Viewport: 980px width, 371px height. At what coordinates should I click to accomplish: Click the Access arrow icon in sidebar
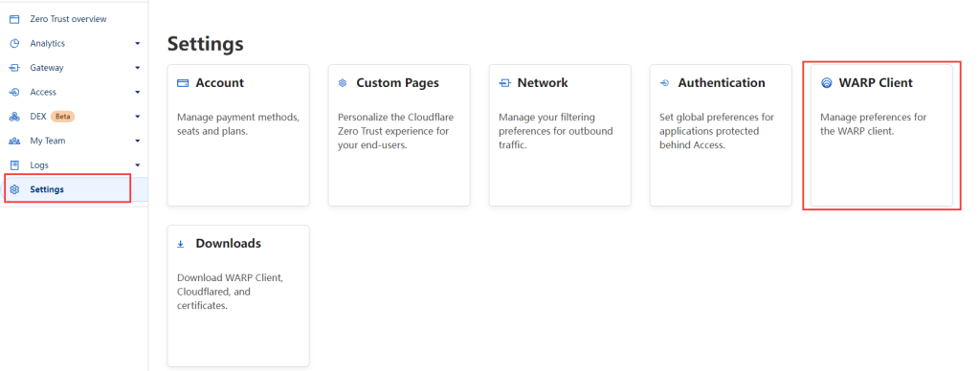coord(14,93)
